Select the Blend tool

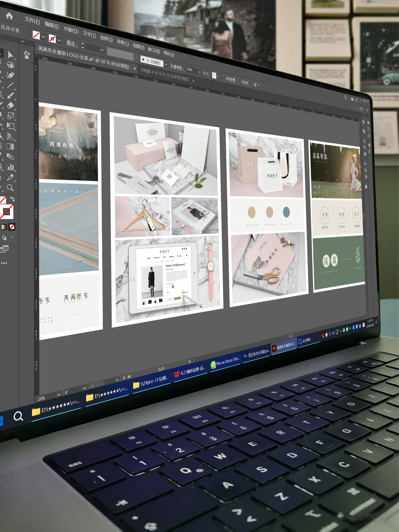10,157
